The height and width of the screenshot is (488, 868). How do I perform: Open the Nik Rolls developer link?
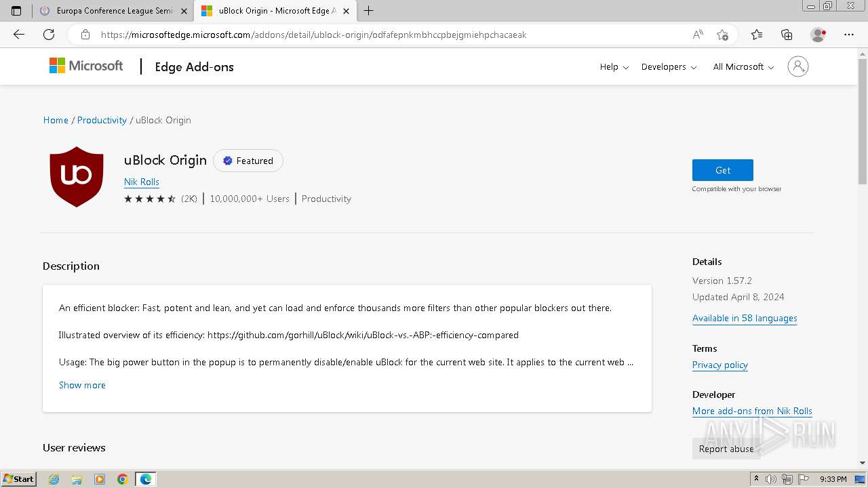click(x=142, y=182)
